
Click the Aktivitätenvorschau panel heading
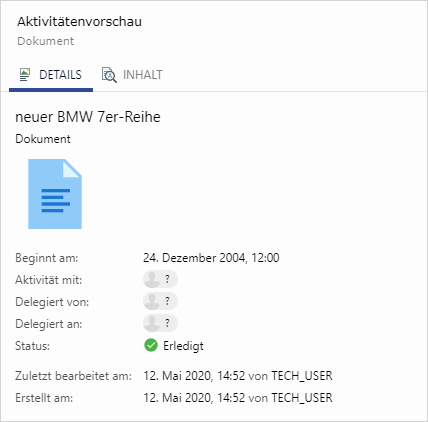click(x=79, y=22)
